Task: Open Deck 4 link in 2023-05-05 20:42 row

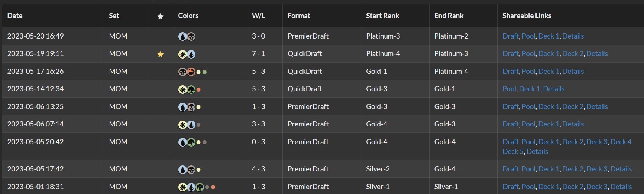Action: tap(621, 142)
